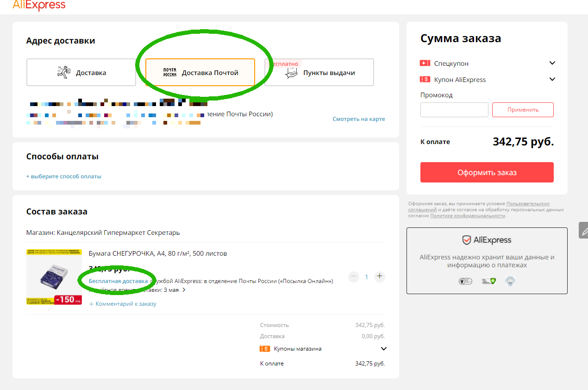Image resolution: width=588 pixels, height=390 pixels.
Task: Click the quantity value 1
Action: tap(367, 277)
